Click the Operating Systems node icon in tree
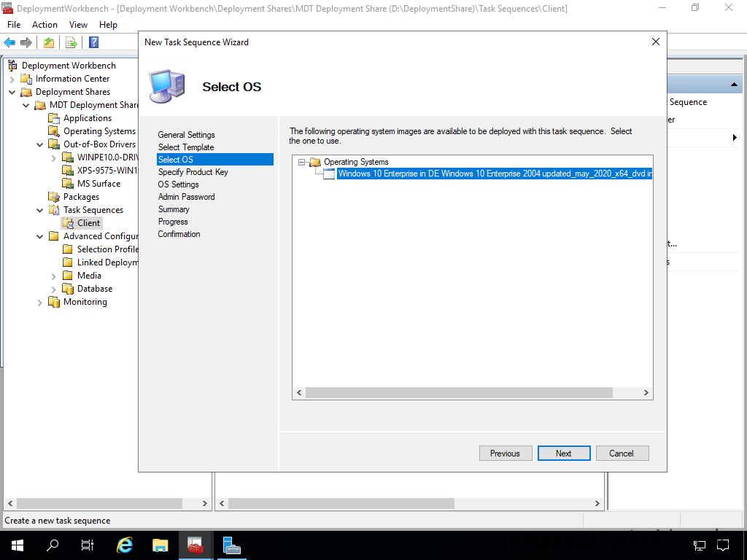This screenshot has height=560, width=747. coord(54,131)
